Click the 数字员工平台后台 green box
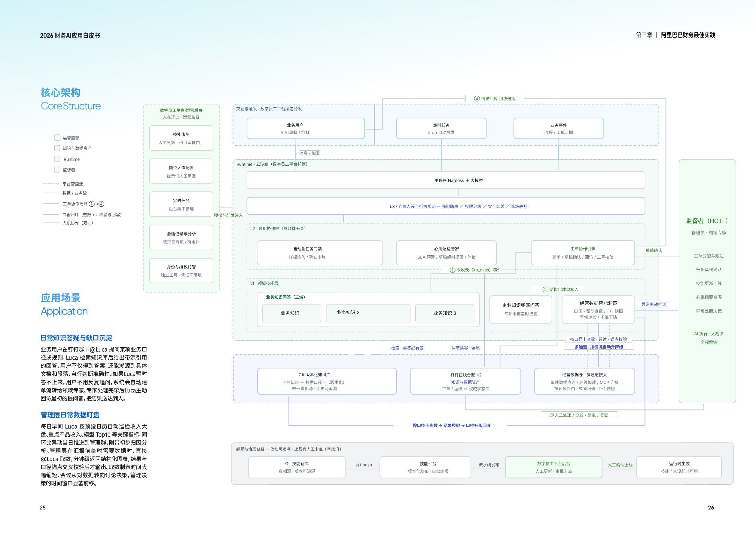Viewport: 756px width, 538px height. pyautogui.click(x=554, y=467)
